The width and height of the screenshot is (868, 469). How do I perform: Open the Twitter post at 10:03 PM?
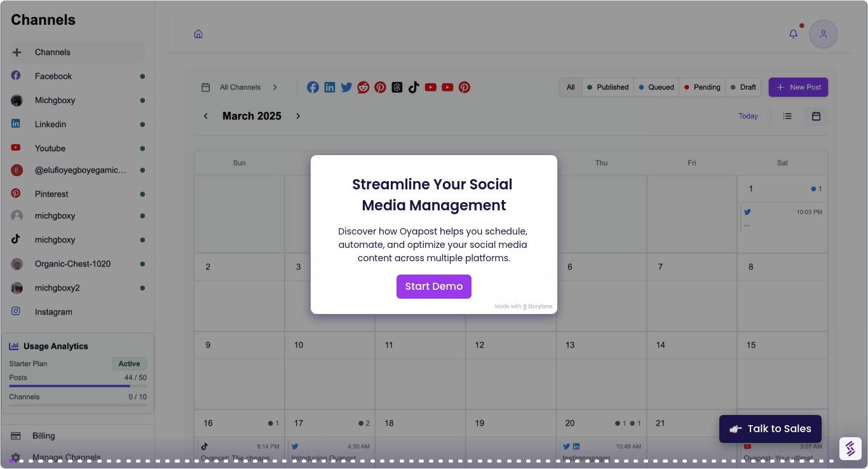click(783, 218)
